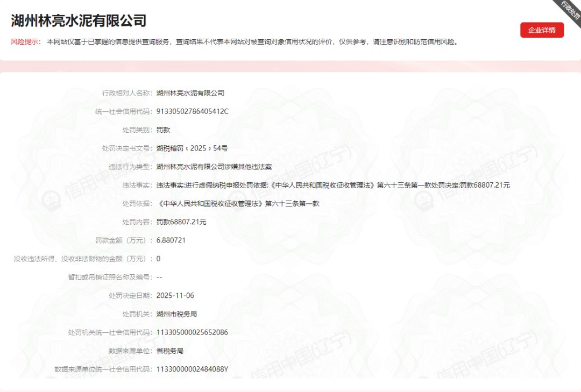Click the 行政处罚 corner ribbon badge

570,9
